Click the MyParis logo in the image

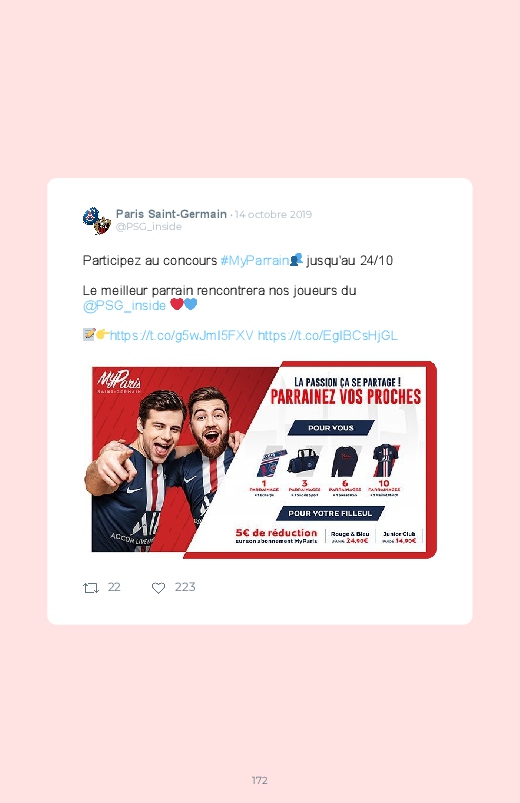(119, 382)
